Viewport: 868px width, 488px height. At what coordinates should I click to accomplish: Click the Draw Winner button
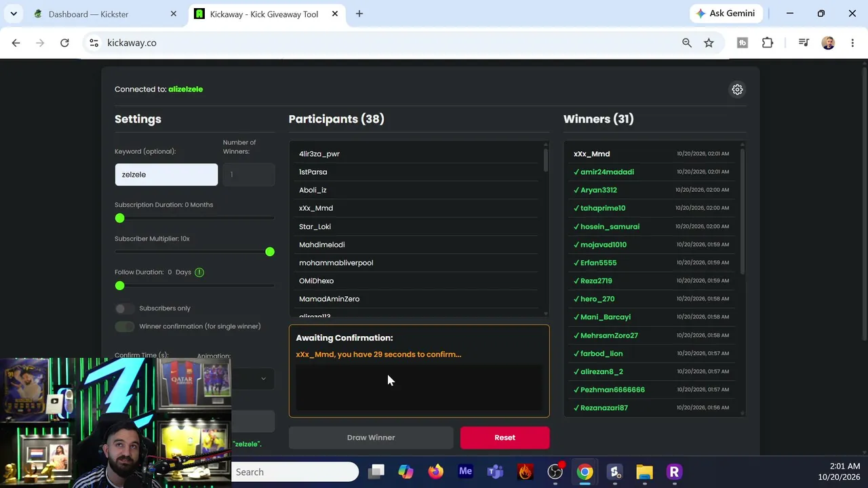tap(371, 438)
